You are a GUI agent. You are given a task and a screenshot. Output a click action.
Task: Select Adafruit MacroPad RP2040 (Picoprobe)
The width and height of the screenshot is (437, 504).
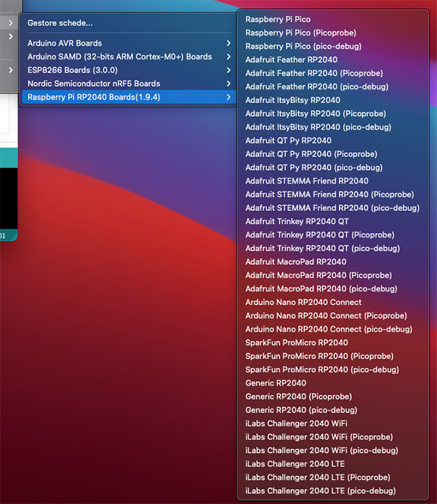pos(318,275)
